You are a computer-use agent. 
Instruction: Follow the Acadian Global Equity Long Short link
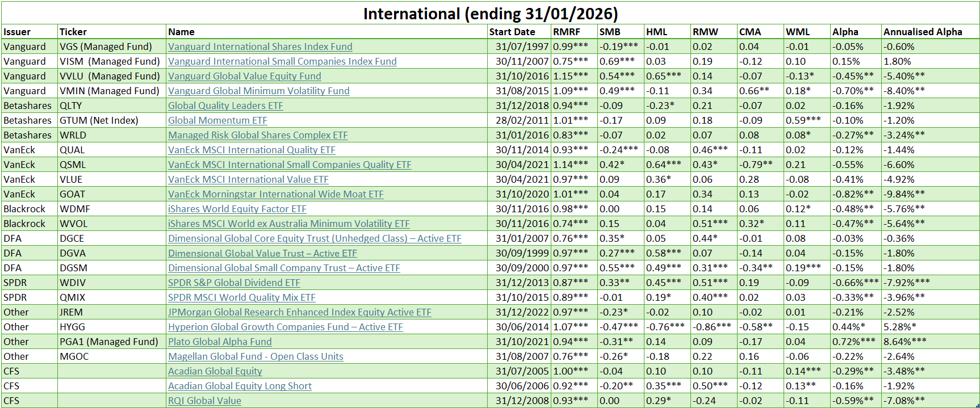pos(240,386)
